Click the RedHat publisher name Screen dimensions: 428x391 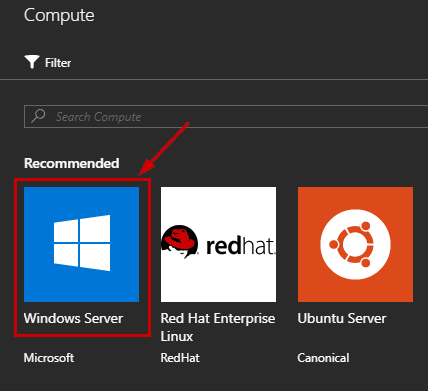[180, 358]
